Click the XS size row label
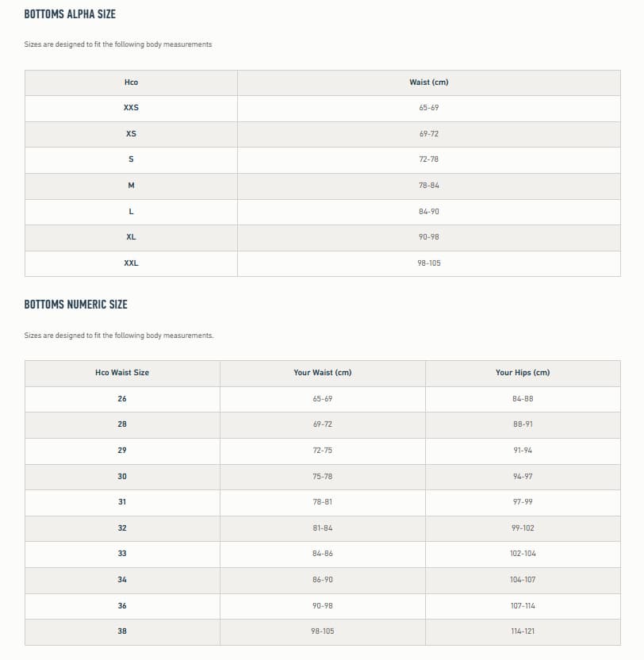The width and height of the screenshot is (644, 660). pyautogui.click(x=131, y=134)
